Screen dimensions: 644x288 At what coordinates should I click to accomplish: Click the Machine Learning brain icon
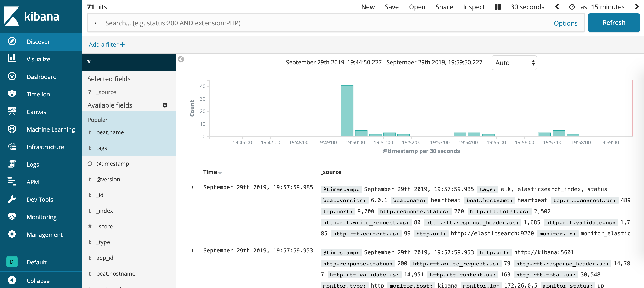(x=12, y=129)
